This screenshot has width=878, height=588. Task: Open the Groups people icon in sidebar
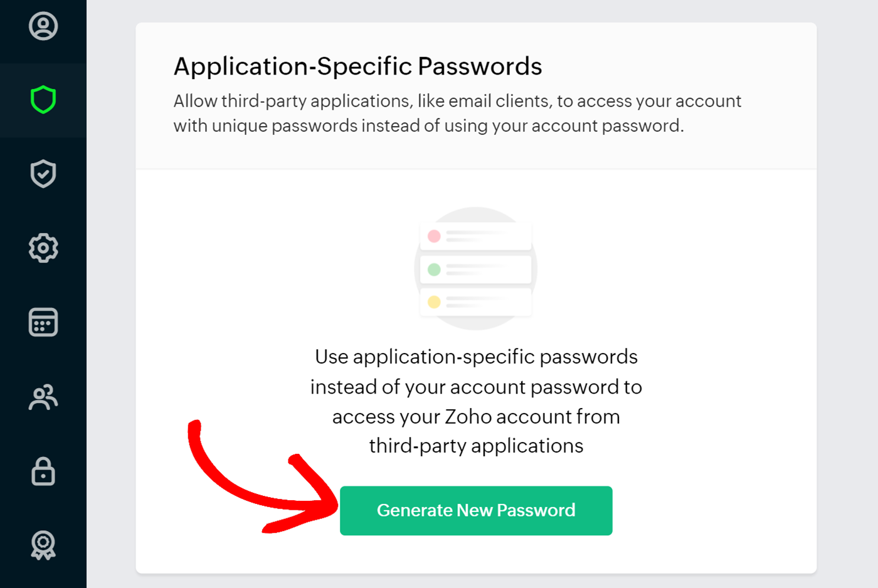pyautogui.click(x=43, y=396)
